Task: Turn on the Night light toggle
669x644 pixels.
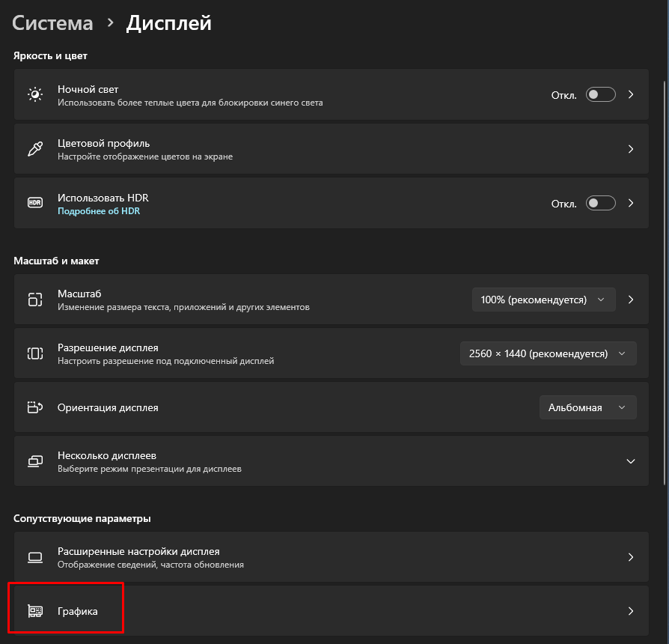Action: pos(601,94)
